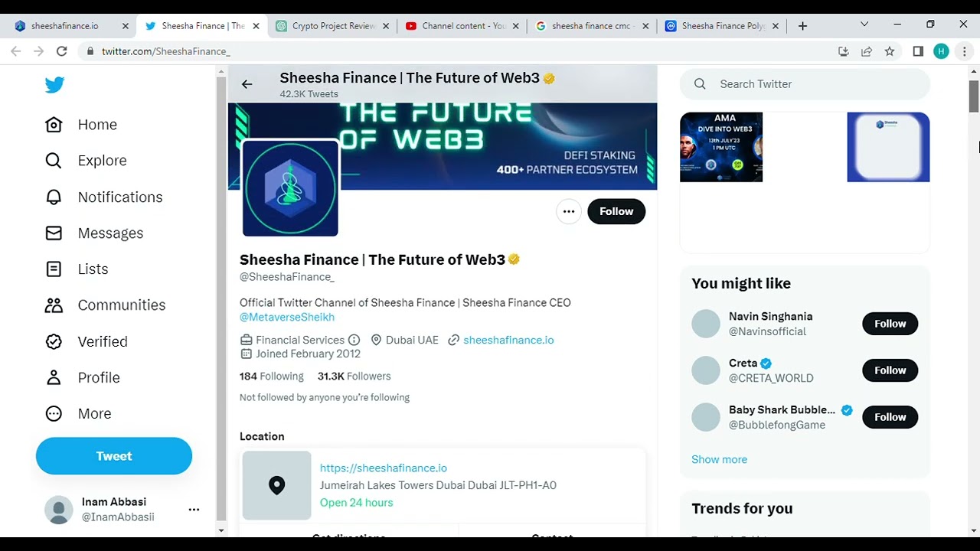
Task: Open Sheesha Finance profile picture
Action: click(x=290, y=188)
